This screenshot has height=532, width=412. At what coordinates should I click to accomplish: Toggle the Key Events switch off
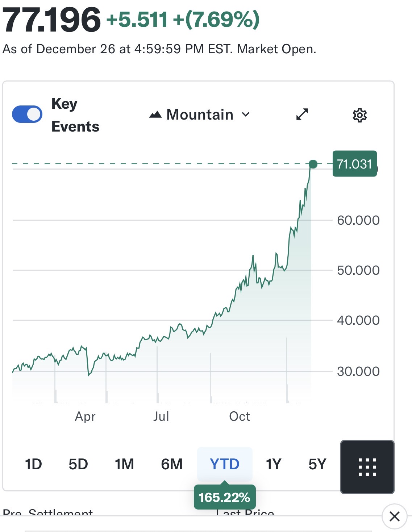27,115
